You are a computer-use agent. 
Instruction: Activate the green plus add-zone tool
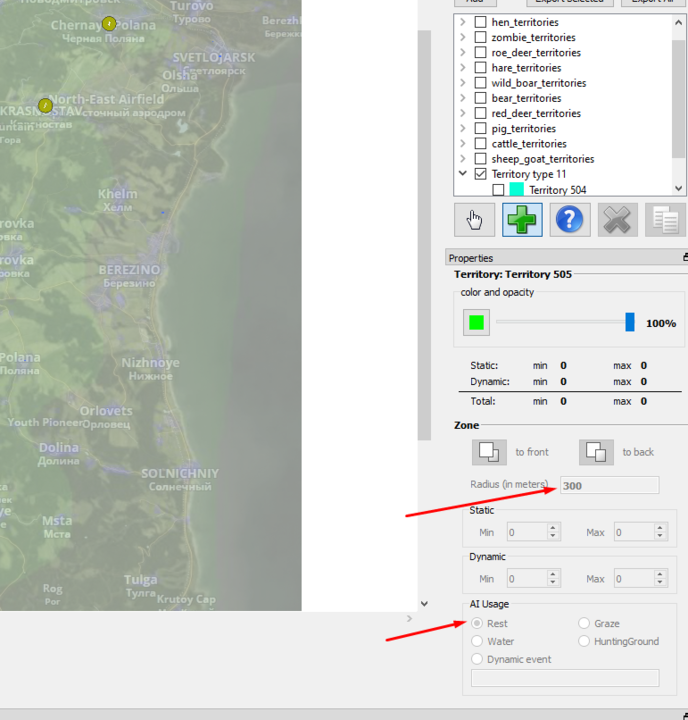pyautogui.click(x=522, y=220)
